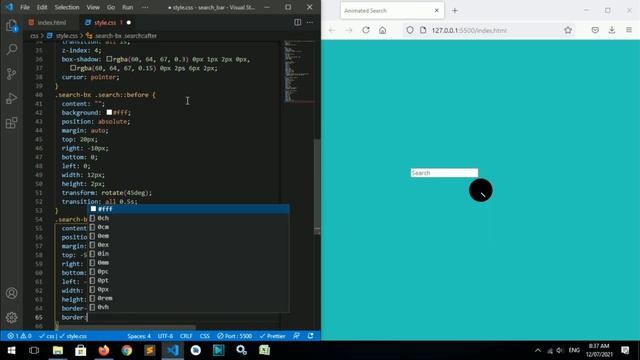Open Chrome from the taskbar

click(127, 350)
